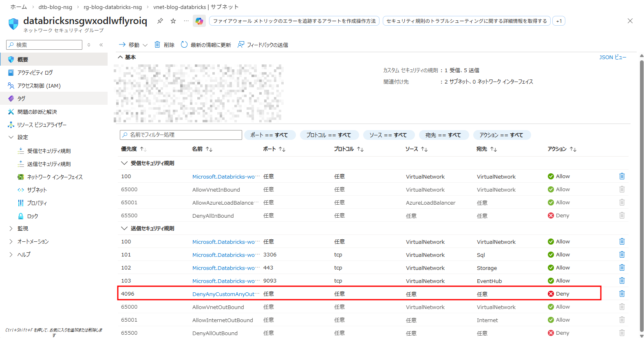Collapse the 基本 essentials section
The height and width of the screenshot is (338, 644).
click(121, 57)
